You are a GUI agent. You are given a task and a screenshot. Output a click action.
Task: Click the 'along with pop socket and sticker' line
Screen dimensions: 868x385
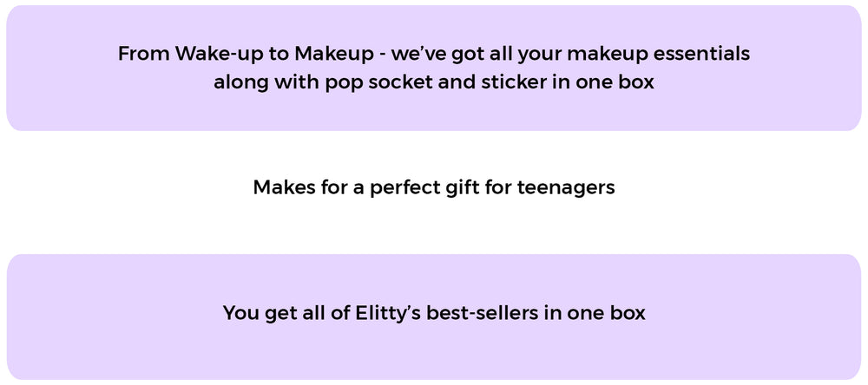434,82
